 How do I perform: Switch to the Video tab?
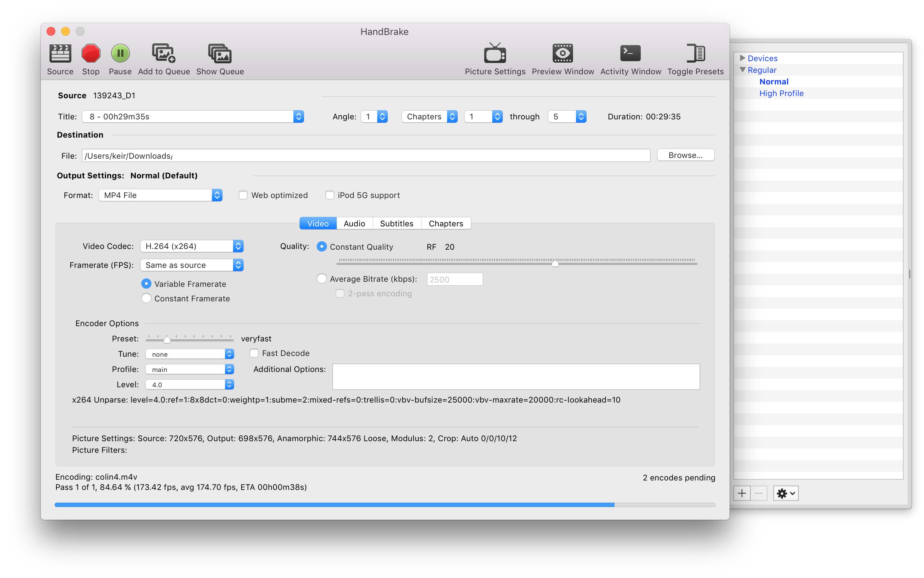[x=318, y=223]
